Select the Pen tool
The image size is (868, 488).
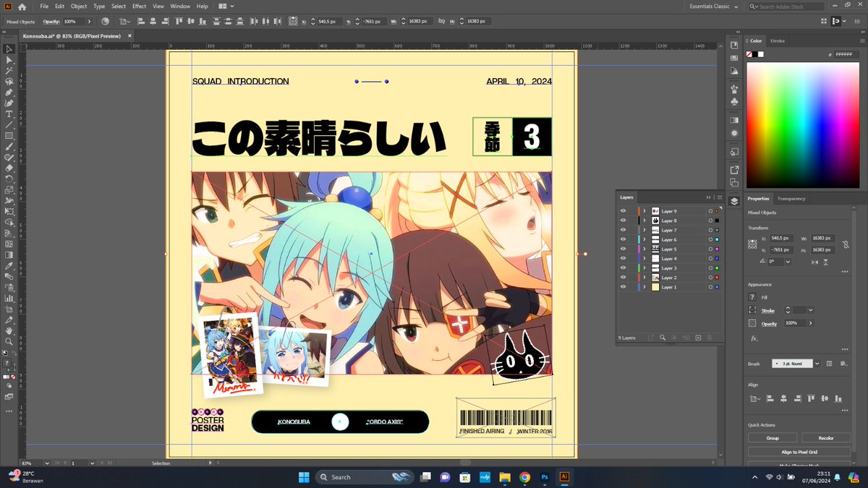(9, 93)
